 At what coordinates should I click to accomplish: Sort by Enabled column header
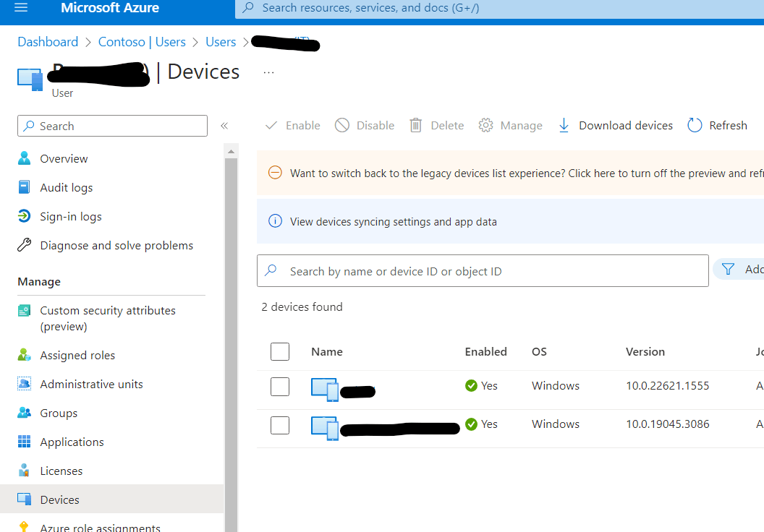485,352
